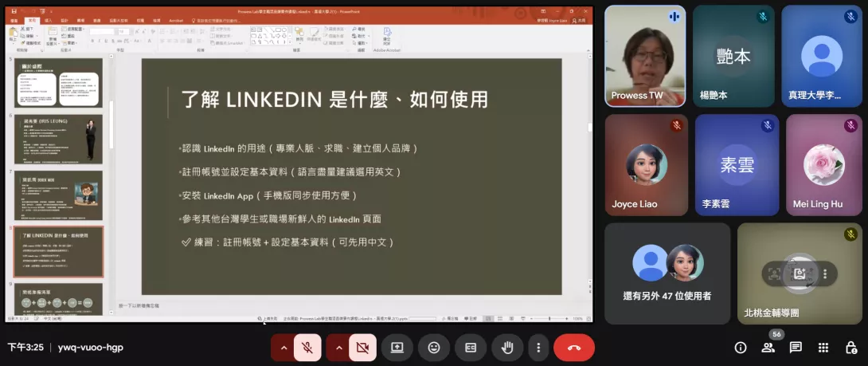Viewport: 868px width, 366px height.
Task: Open the tell-me search box
Action: [x=217, y=21]
